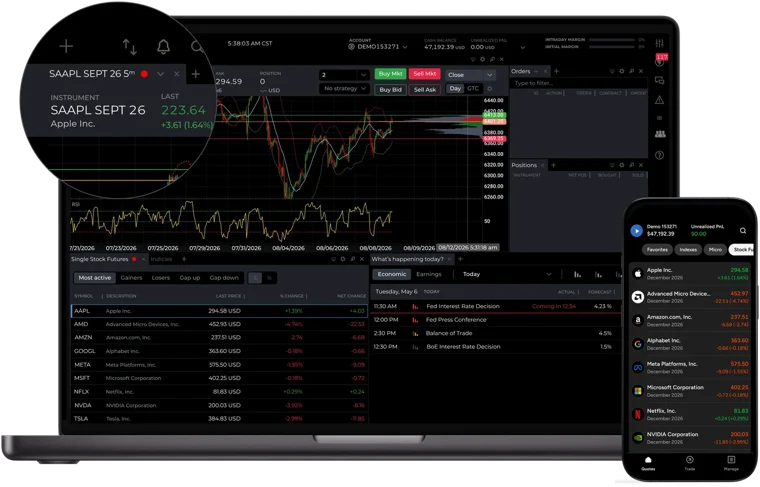This screenshot has width=760, height=487.
Task: Expand chevron beside SAAPL SEPT 26 tab
Action: (160, 74)
